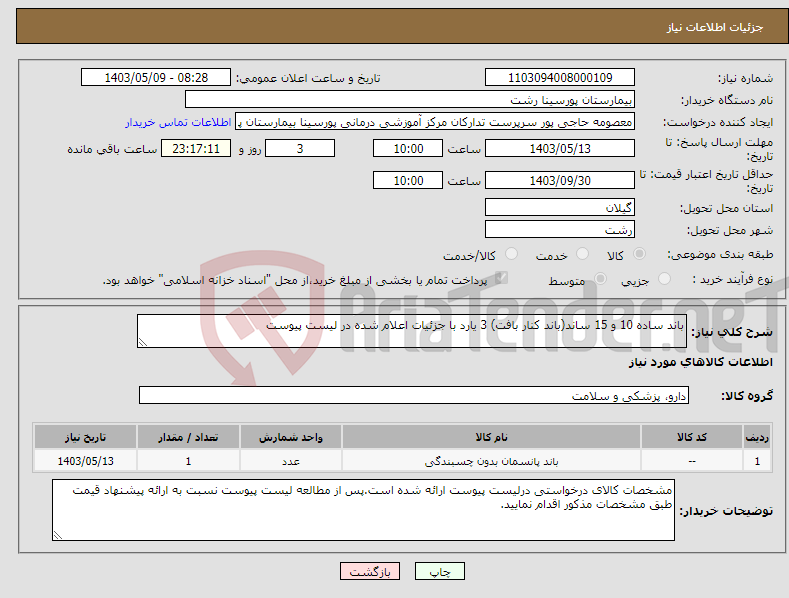
Task: Select the کالا radio button
Action: point(640,254)
